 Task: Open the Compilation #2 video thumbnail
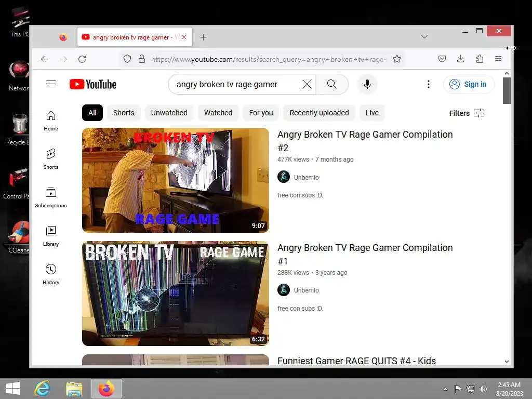coord(176,180)
